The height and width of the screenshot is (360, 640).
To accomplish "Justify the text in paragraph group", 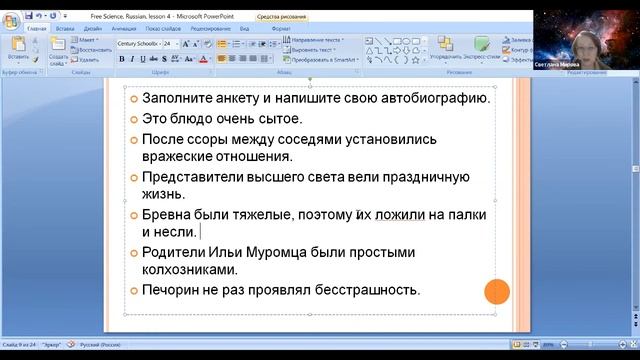I will click(253, 59).
